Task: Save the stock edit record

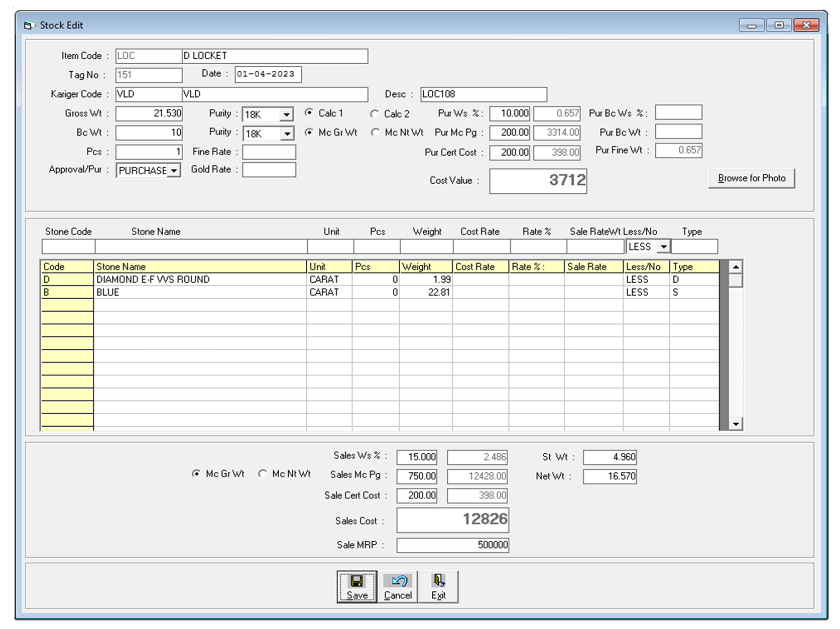Action: coord(356,586)
